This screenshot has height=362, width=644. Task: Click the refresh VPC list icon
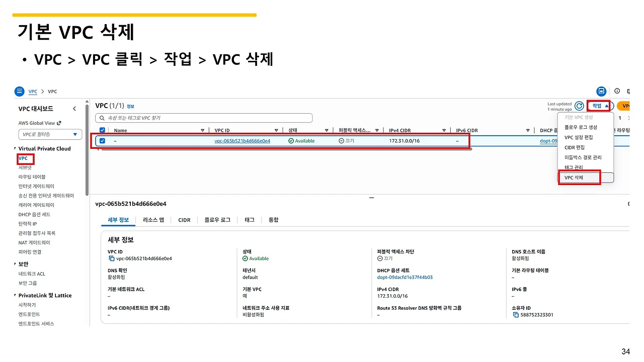tap(579, 106)
